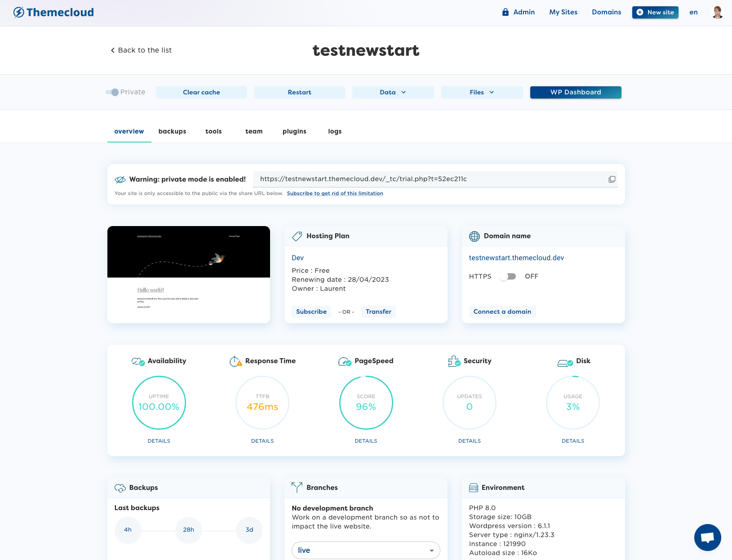
Task: Click the New site button
Action: pyautogui.click(x=655, y=12)
